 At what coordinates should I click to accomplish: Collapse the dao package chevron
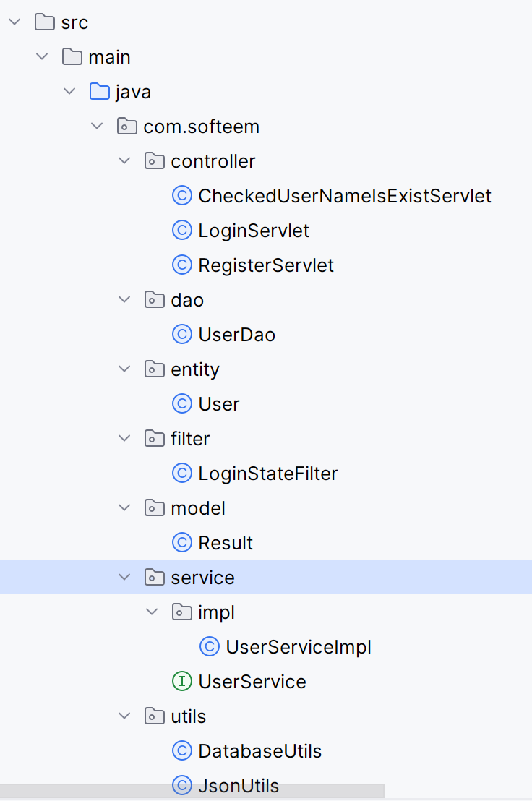[124, 299]
